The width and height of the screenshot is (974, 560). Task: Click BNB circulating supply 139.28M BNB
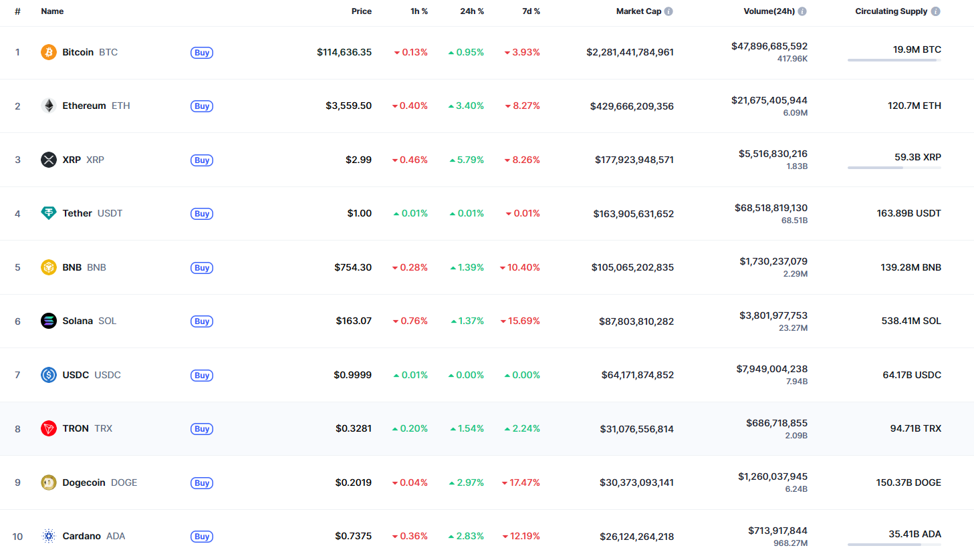tap(910, 267)
